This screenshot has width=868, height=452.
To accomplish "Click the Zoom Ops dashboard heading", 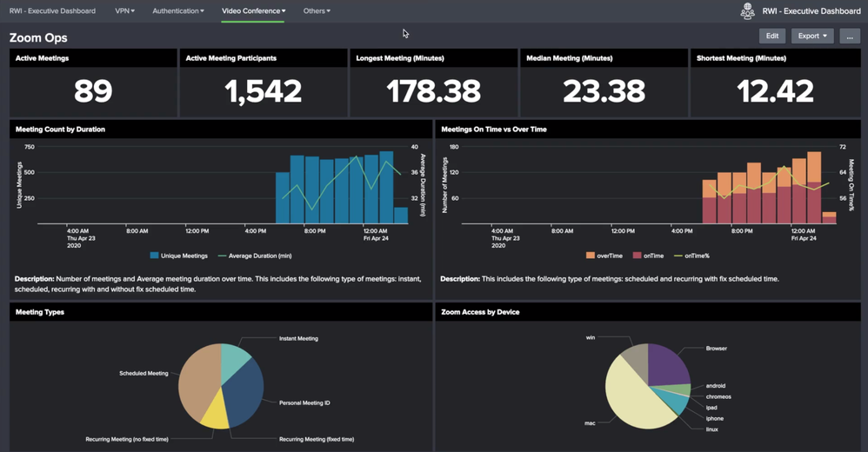I will coord(38,37).
